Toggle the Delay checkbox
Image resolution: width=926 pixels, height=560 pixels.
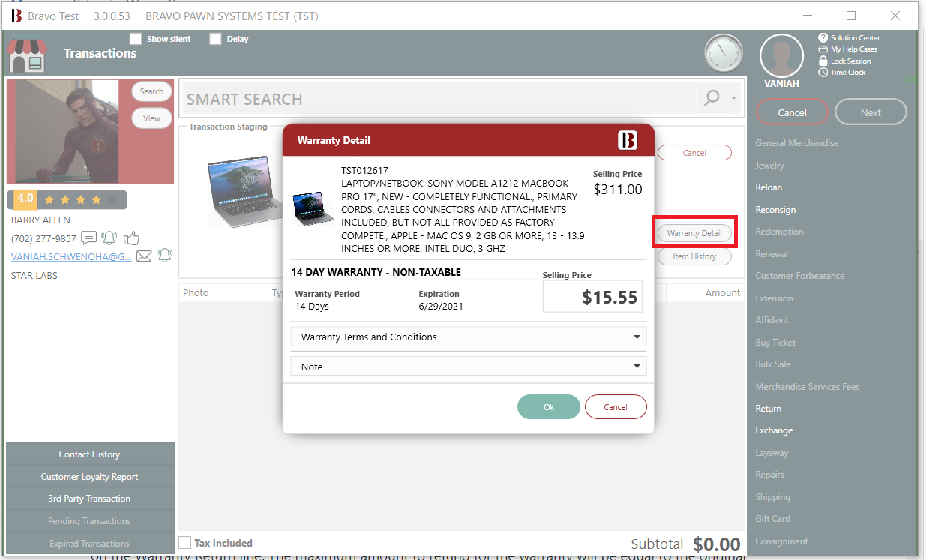coord(215,39)
